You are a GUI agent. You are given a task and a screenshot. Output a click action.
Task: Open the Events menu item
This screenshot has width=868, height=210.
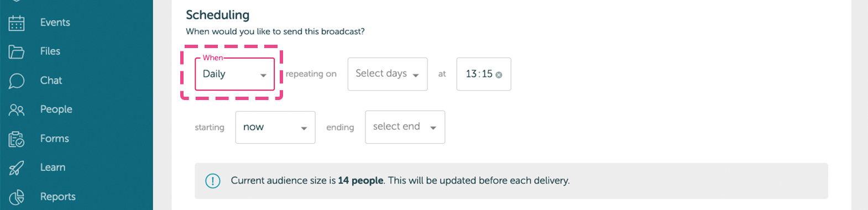[55, 23]
